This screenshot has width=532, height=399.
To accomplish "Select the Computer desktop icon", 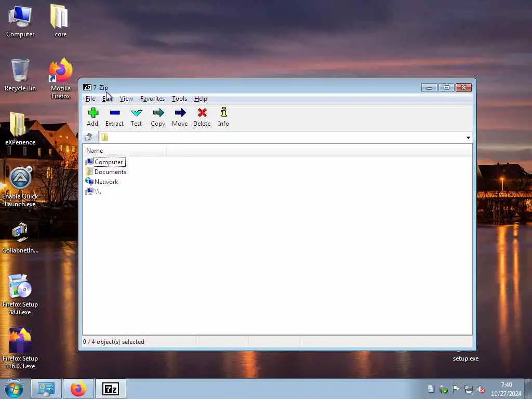I will tap(20, 21).
